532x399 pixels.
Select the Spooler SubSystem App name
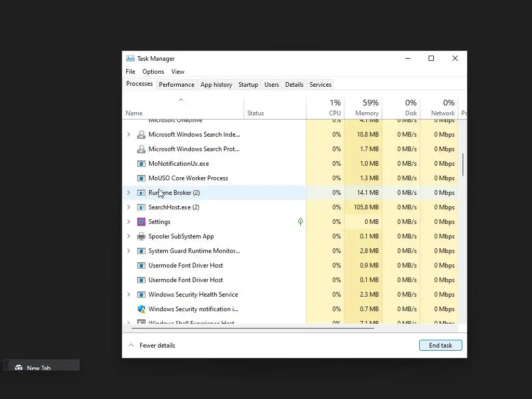tap(181, 236)
